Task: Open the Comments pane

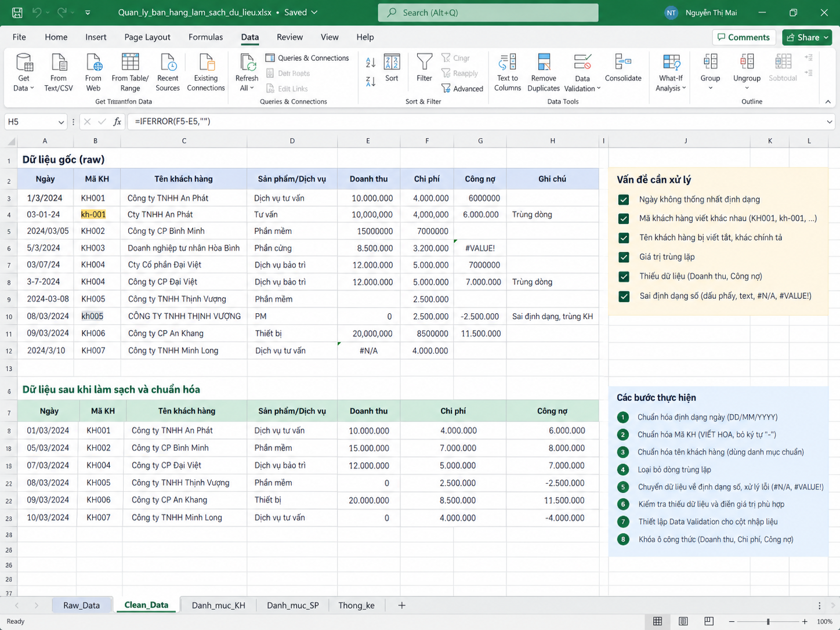Action: tap(744, 37)
